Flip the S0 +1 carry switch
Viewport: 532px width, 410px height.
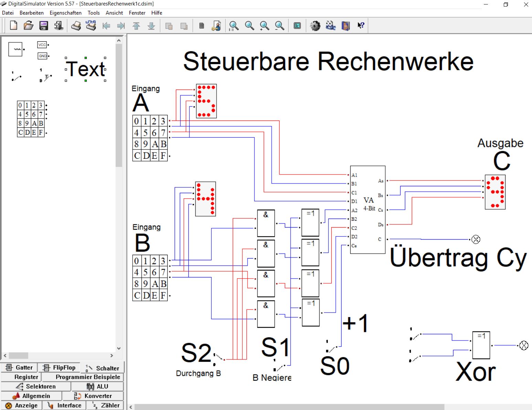(332, 348)
